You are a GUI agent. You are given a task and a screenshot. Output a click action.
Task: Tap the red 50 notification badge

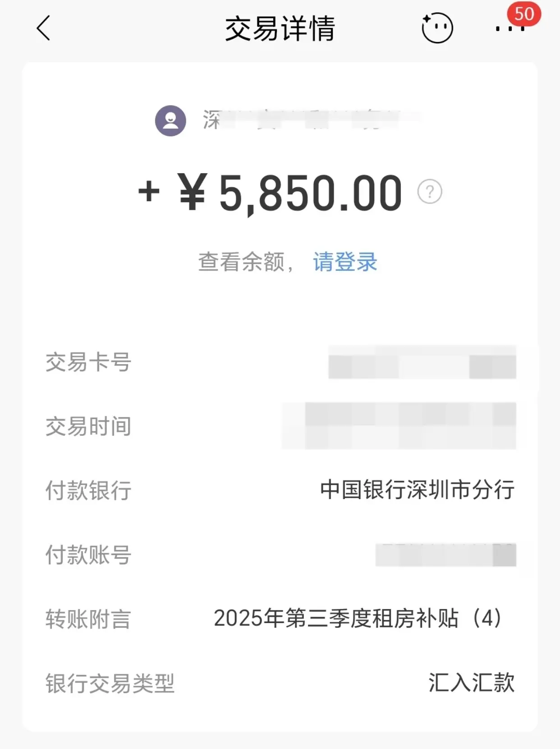coord(524,14)
